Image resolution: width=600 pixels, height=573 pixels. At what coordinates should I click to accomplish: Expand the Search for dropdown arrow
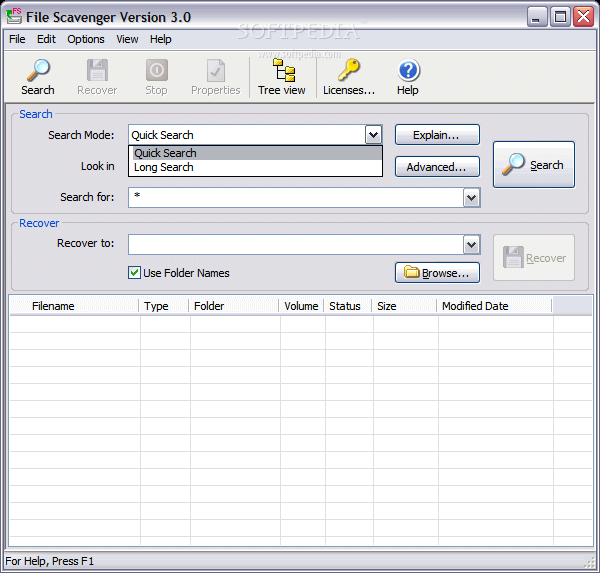point(471,198)
